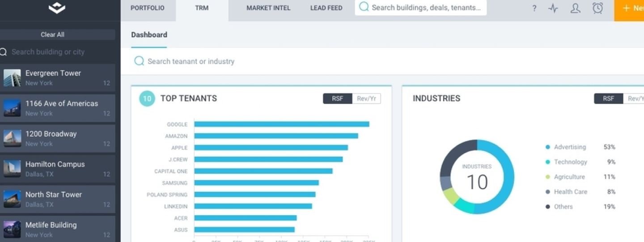Open the activity pulse icon
Screen dimensions: 644x242
click(553, 8)
